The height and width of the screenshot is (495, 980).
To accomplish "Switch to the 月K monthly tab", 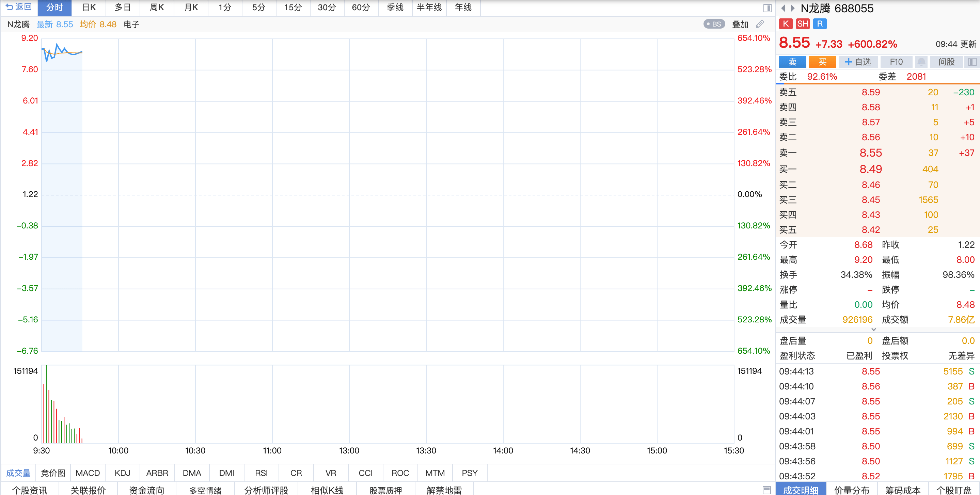I will pyautogui.click(x=191, y=7).
